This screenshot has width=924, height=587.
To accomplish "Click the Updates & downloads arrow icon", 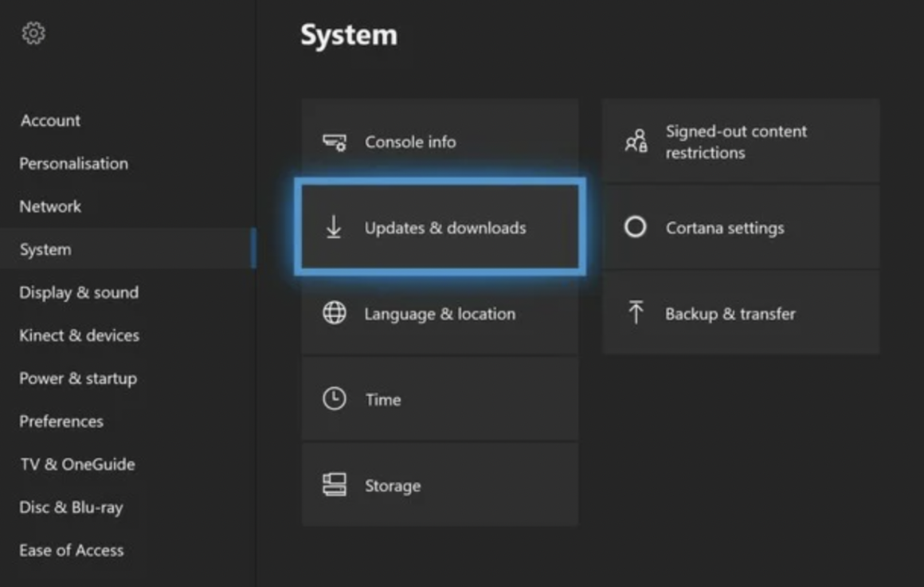I will click(x=333, y=227).
